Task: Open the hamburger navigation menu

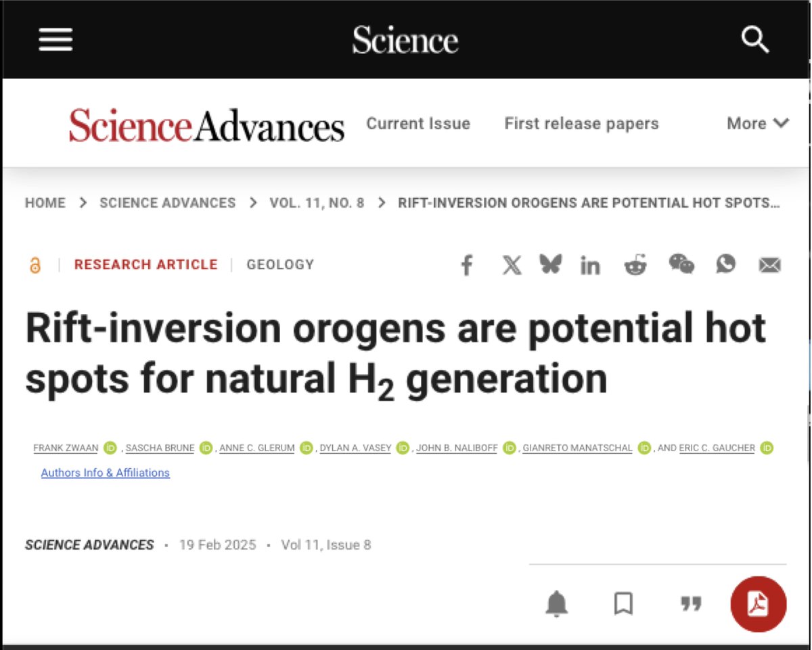Action: point(55,39)
